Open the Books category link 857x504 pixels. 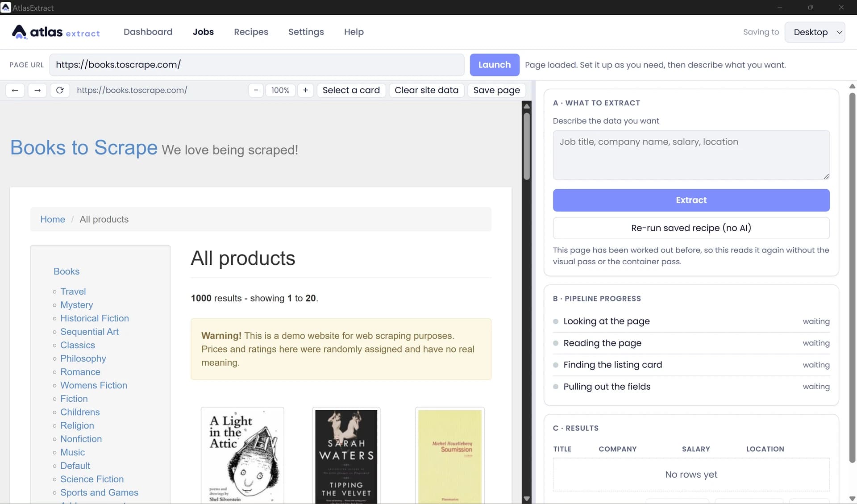pyautogui.click(x=67, y=271)
